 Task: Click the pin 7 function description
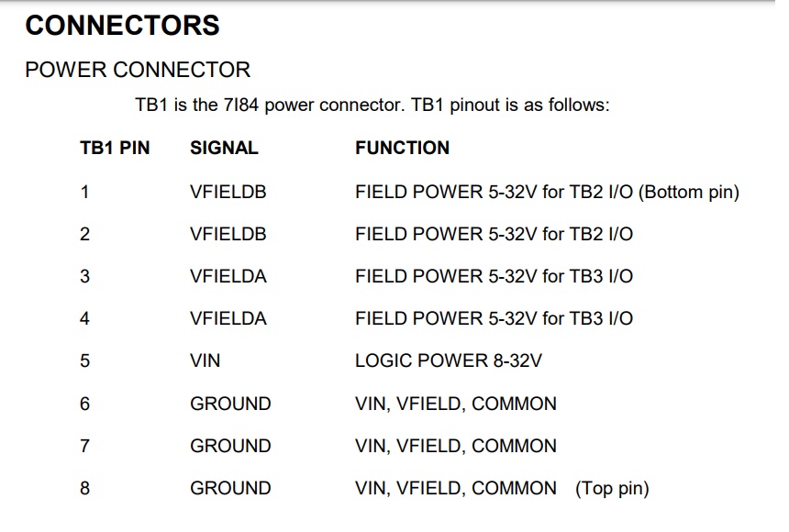coord(455,446)
